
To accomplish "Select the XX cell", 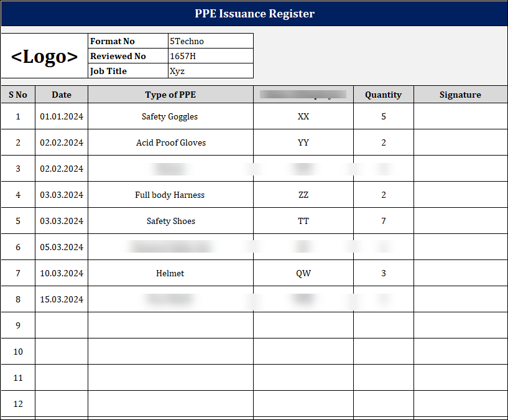I will point(303,116).
